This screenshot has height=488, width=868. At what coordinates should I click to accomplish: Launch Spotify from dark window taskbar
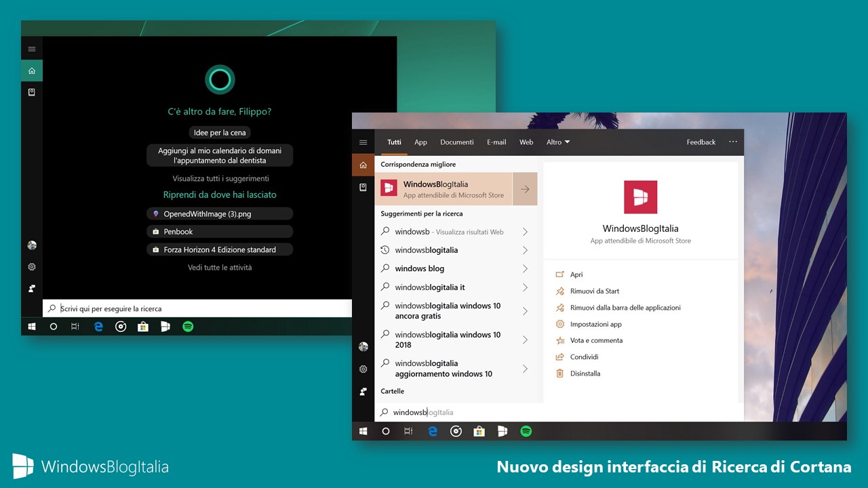[188, 327]
